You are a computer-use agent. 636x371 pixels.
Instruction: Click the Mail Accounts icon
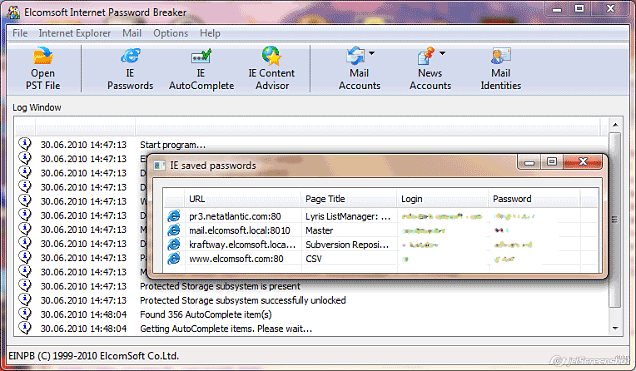pyautogui.click(x=356, y=56)
